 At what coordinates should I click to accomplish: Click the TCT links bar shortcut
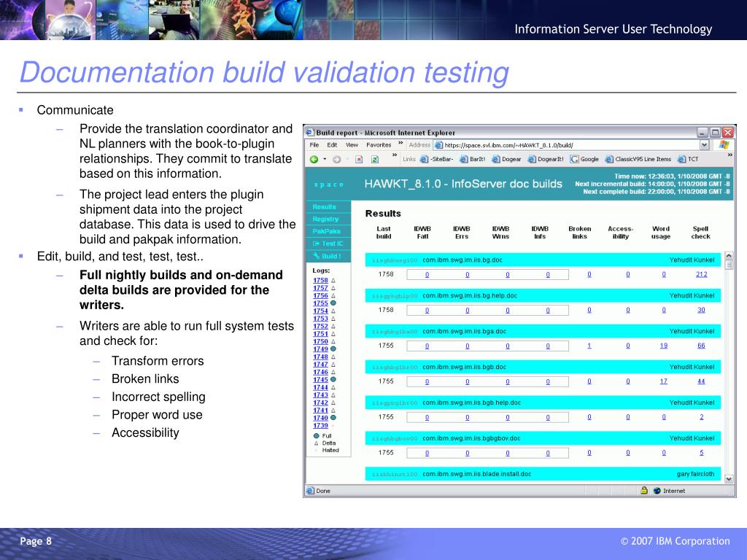pos(688,159)
